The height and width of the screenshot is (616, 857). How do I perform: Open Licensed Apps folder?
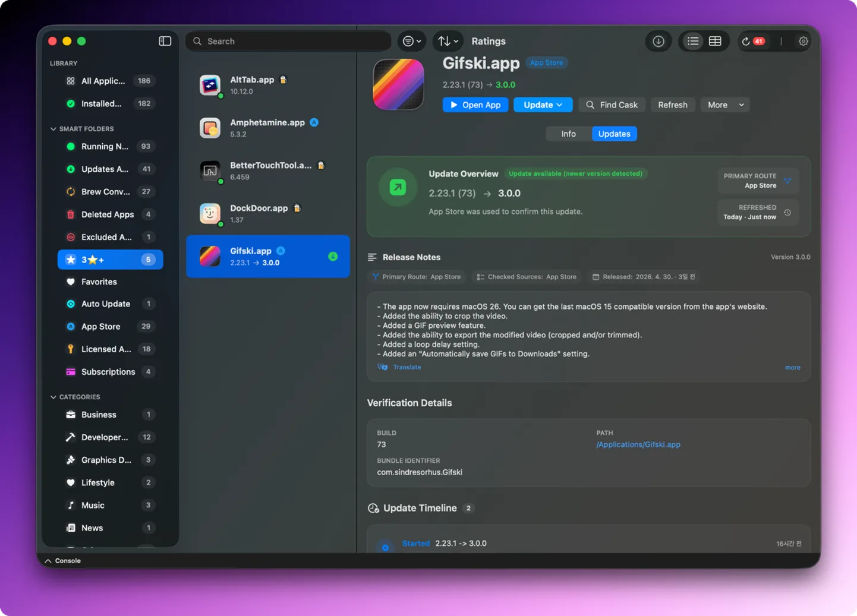point(110,349)
